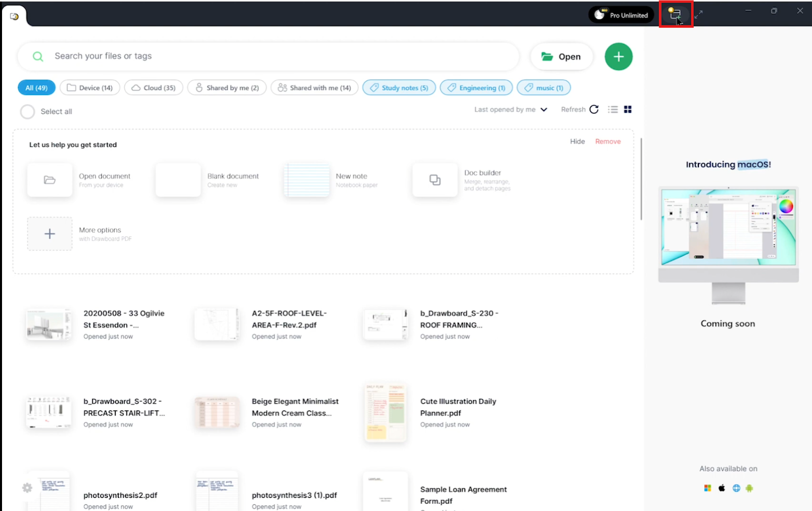Open 20200508 - 33 Ogilvie St Essendon thumbnail
The width and height of the screenshot is (812, 511).
click(x=49, y=325)
